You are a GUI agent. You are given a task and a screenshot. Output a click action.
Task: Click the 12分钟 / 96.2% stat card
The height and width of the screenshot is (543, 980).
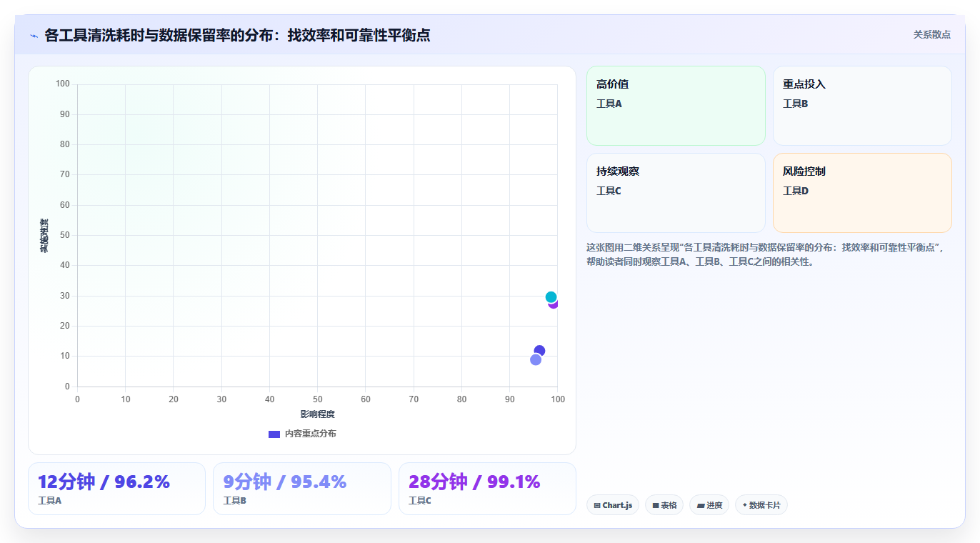[x=116, y=489]
